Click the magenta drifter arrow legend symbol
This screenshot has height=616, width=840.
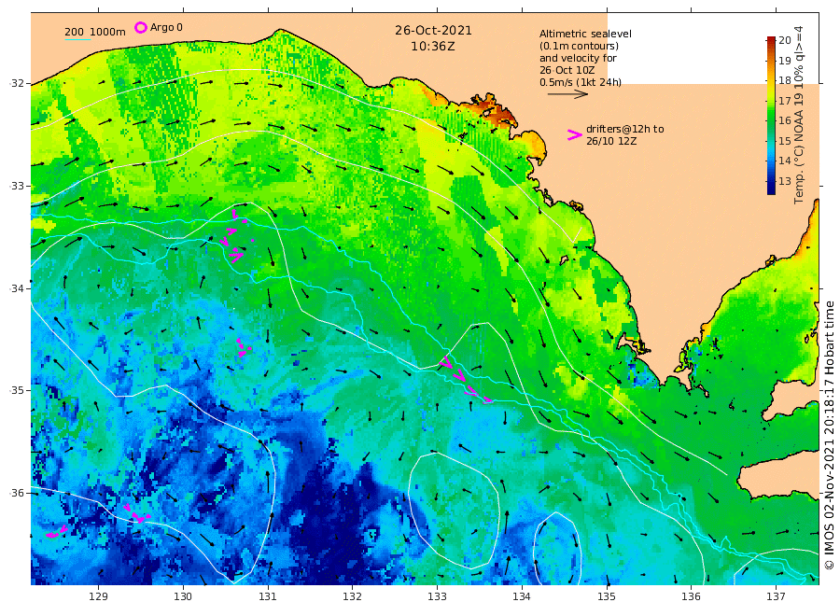[574, 135]
